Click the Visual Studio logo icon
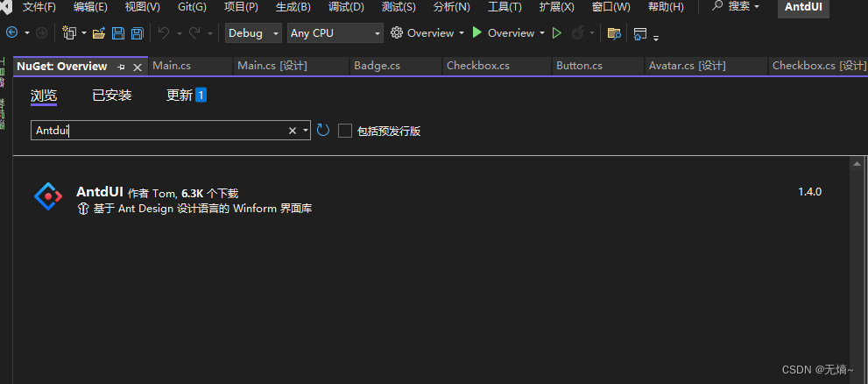This screenshot has width=868, height=384. coord(5,7)
